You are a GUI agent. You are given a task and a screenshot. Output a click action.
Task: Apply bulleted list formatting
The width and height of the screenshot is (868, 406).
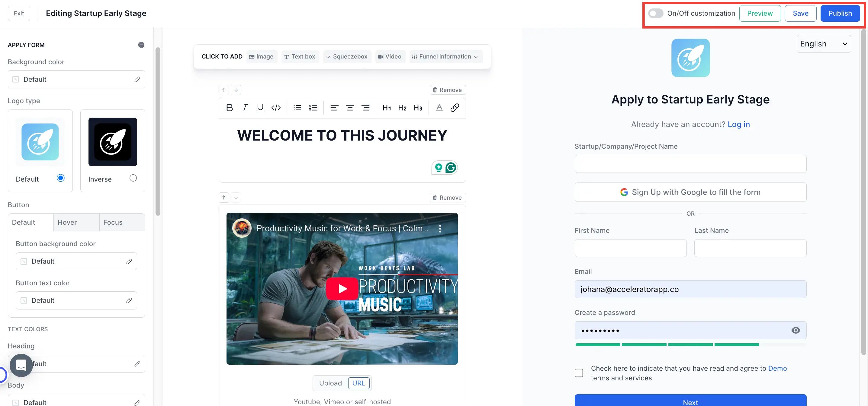[x=297, y=108]
